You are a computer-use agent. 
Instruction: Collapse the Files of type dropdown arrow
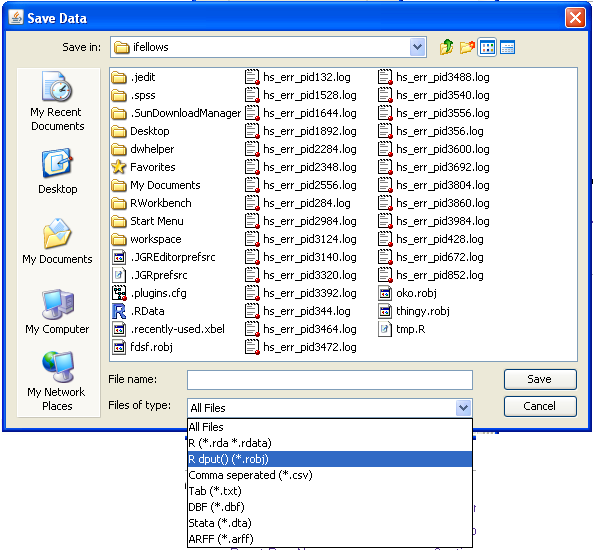click(463, 408)
